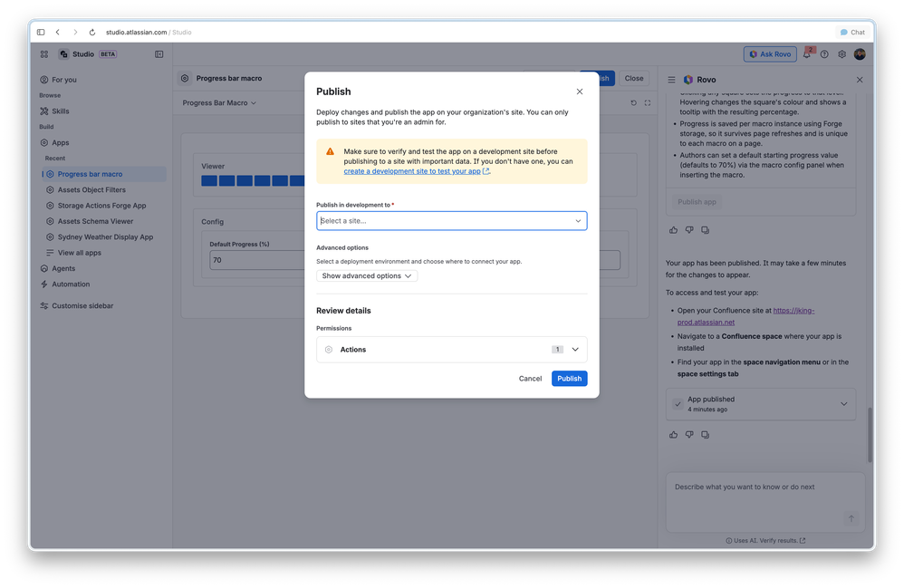Open Storage Actions Forge App

101,206
